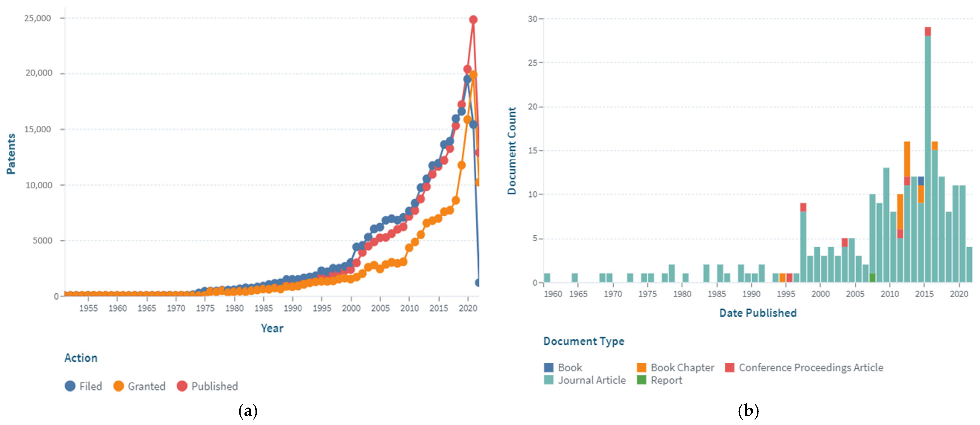
Task: Select the Conference Proceedings Article legend label
Action: coord(811,368)
